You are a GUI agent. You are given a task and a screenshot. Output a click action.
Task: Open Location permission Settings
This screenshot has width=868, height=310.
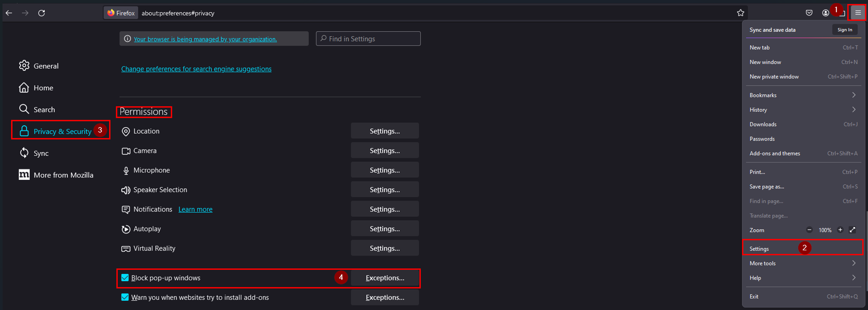coord(385,131)
